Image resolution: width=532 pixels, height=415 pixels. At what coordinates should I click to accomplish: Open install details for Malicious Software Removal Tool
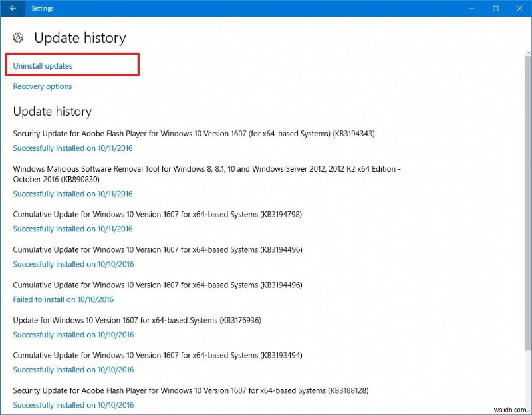click(x=73, y=194)
